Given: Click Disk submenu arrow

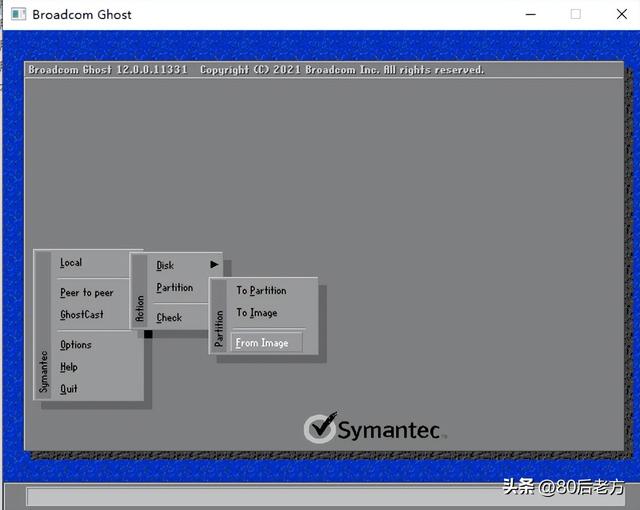Looking at the screenshot, I should click(214, 264).
